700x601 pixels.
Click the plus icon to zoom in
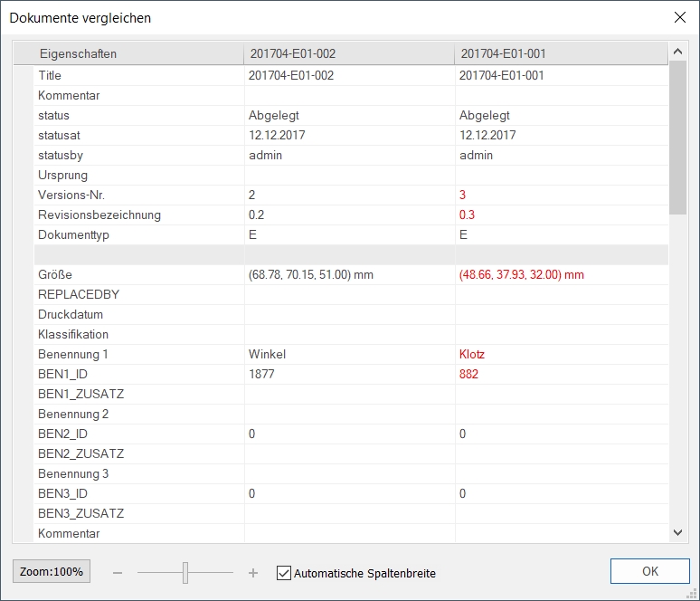253,573
